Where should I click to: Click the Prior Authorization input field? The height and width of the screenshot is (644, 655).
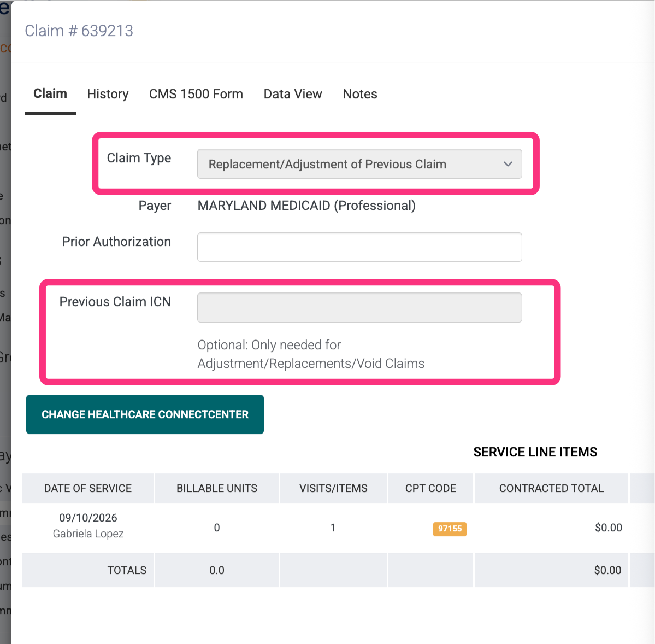359,247
